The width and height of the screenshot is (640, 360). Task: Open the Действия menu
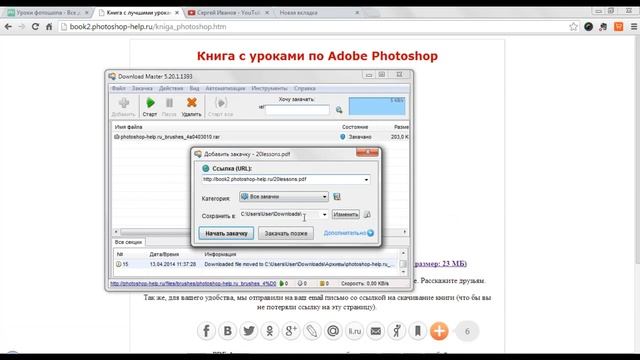pyautogui.click(x=171, y=89)
